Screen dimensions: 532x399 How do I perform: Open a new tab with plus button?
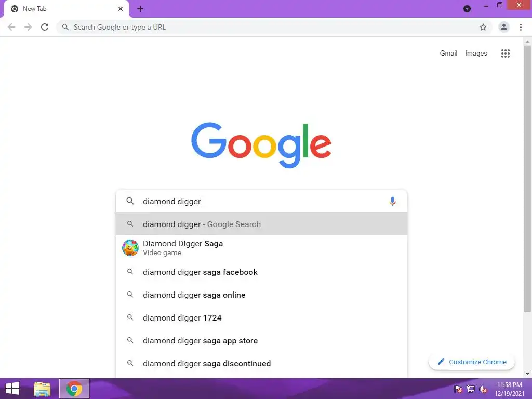point(140,9)
